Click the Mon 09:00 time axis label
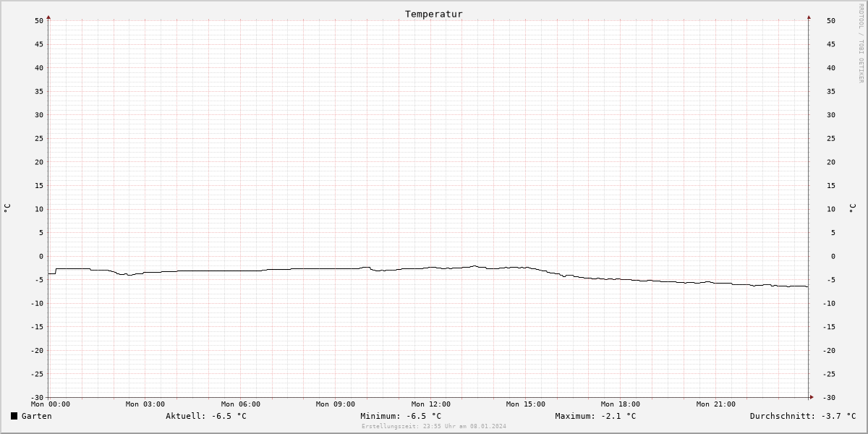 336,404
